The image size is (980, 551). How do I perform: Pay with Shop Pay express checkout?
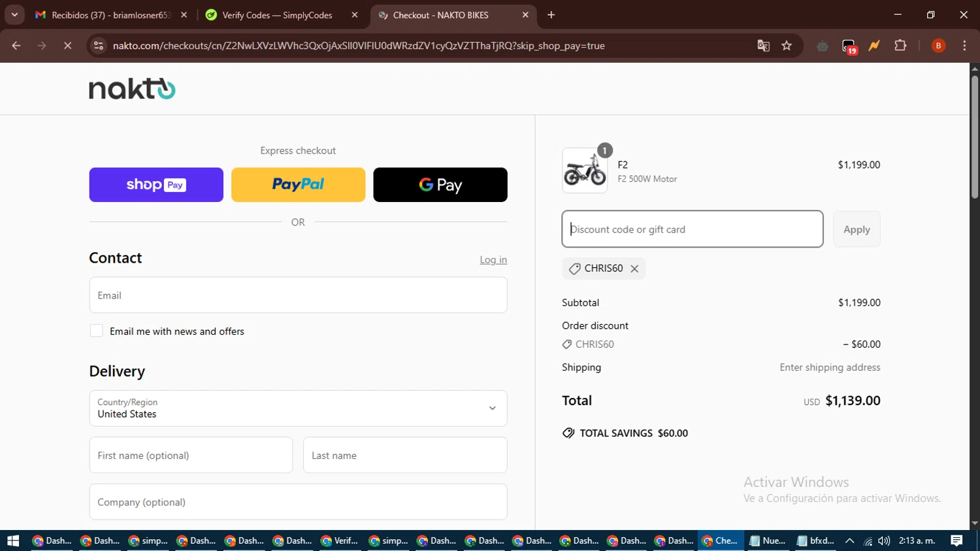[156, 185]
